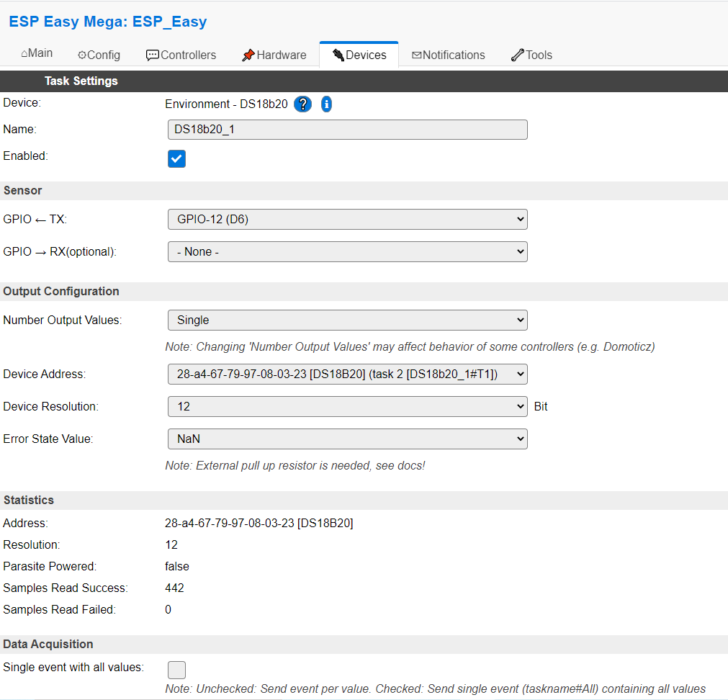Expand the Error State Value dropdown
728x700 pixels.
pyautogui.click(x=347, y=439)
